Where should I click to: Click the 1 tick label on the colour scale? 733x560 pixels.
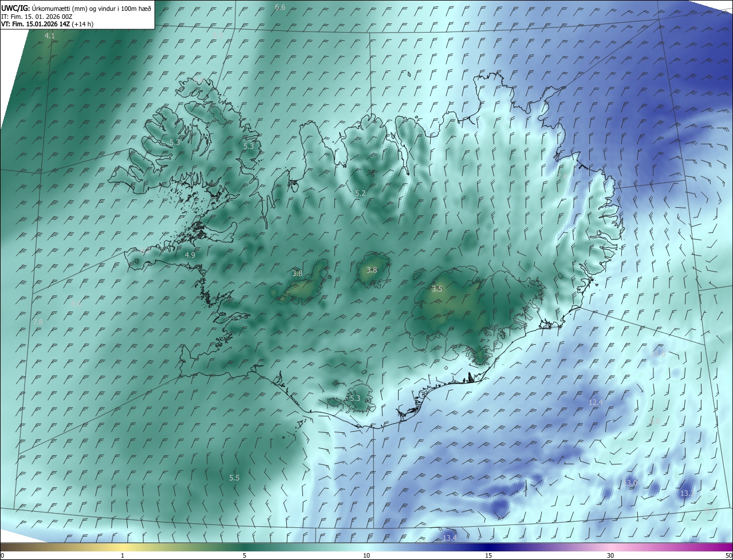pos(123,555)
